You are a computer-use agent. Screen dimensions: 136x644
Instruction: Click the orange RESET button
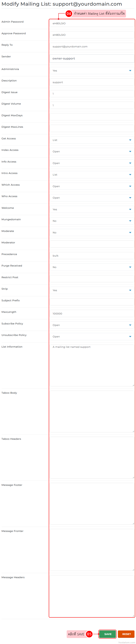coord(126,634)
